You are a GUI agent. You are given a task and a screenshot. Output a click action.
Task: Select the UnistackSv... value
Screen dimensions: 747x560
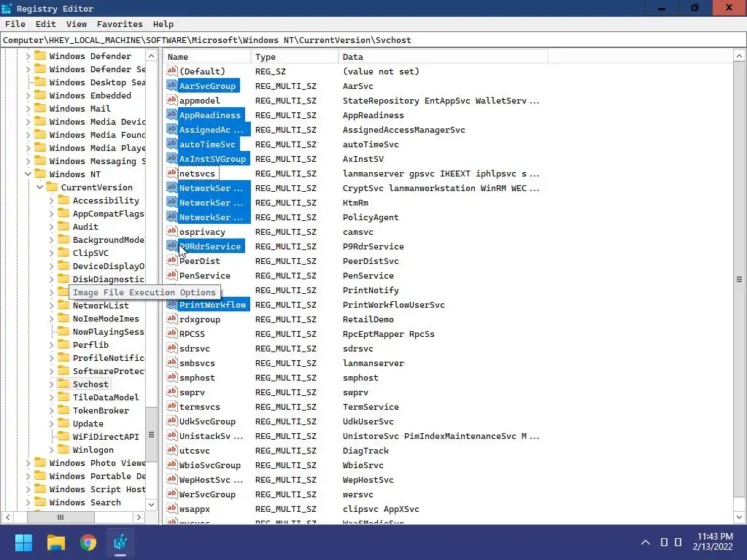(211, 436)
